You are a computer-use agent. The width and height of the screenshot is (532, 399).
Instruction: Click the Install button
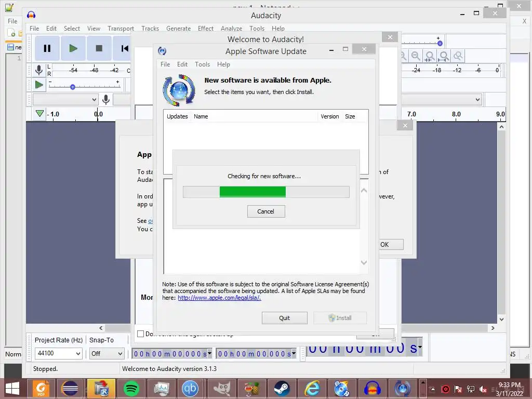tap(340, 318)
